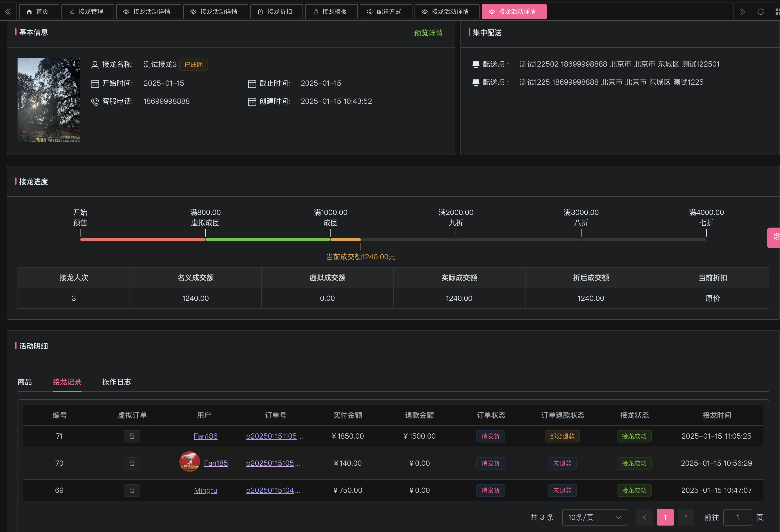The image size is (780, 532).
Task: Select page 1 pagination button
Action: click(x=665, y=517)
